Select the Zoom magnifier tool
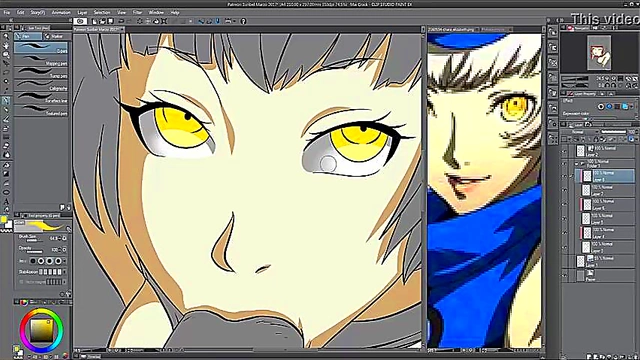Screen dimensions: 640x360 (6, 37)
